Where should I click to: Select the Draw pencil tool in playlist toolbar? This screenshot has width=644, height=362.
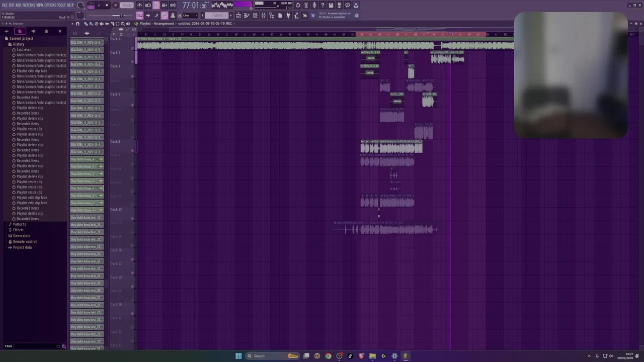tap(86, 24)
